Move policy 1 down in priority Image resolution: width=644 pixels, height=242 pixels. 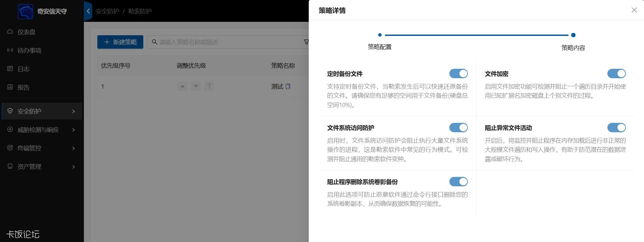(x=196, y=86)
